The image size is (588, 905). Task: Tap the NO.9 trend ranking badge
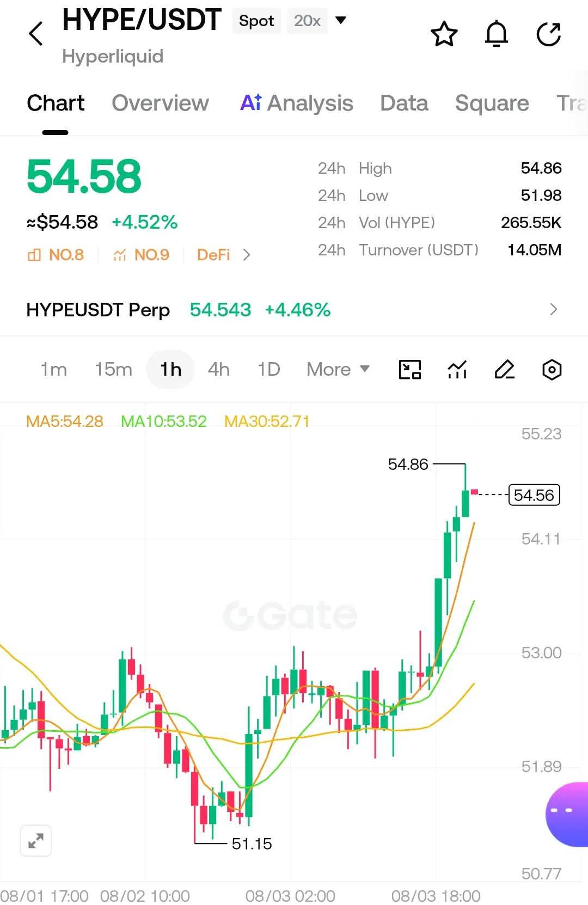(x=141, y=255)
